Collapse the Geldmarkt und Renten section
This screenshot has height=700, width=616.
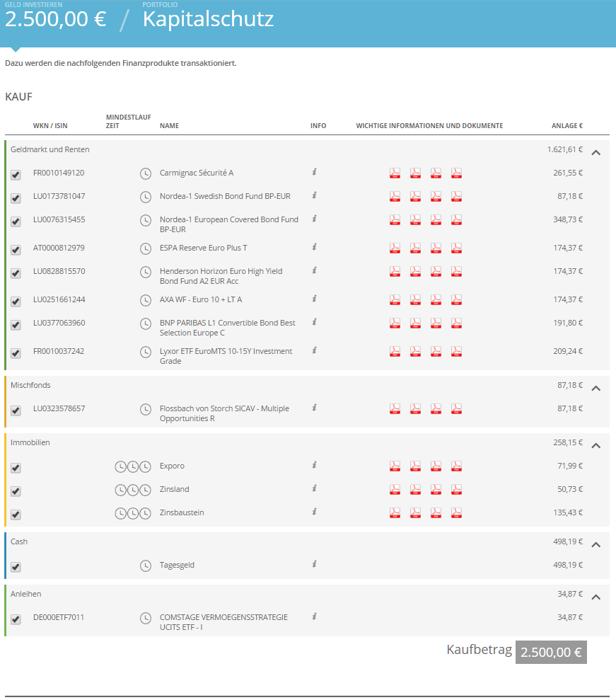click(x=596, y=153)
